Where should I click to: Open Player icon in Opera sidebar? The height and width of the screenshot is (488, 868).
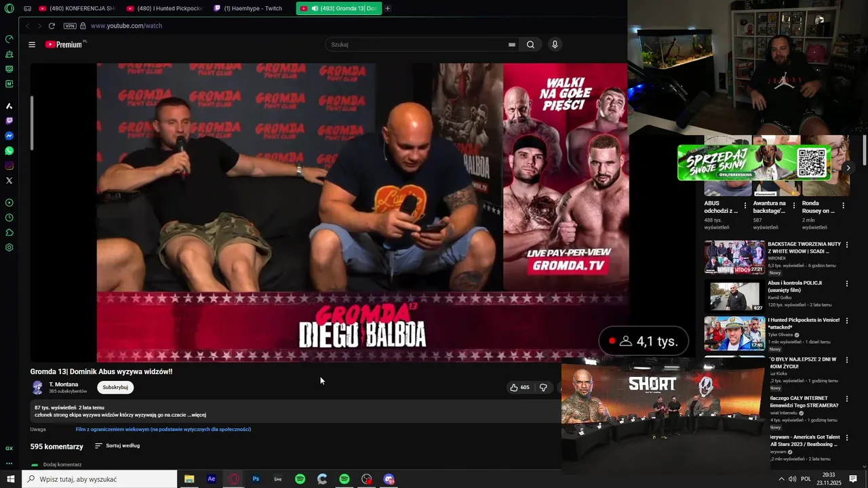click(9, 203)
